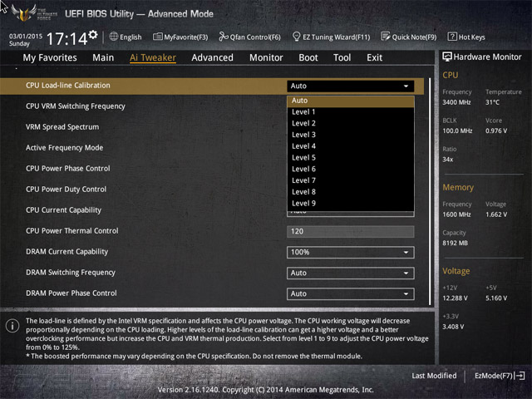The image size is (532, 399).
Task: Select Active Frequency Mode row
Action: 65,148
